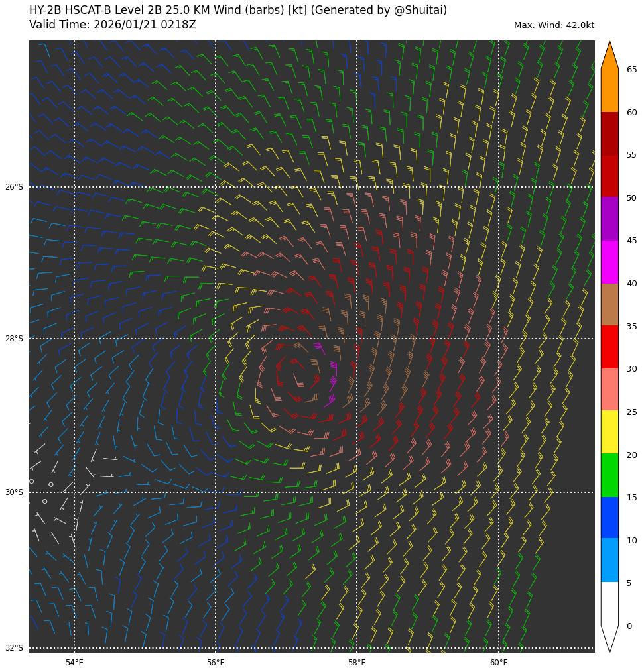Select the dark blue 10-15 kt colorbar segment

610,518
